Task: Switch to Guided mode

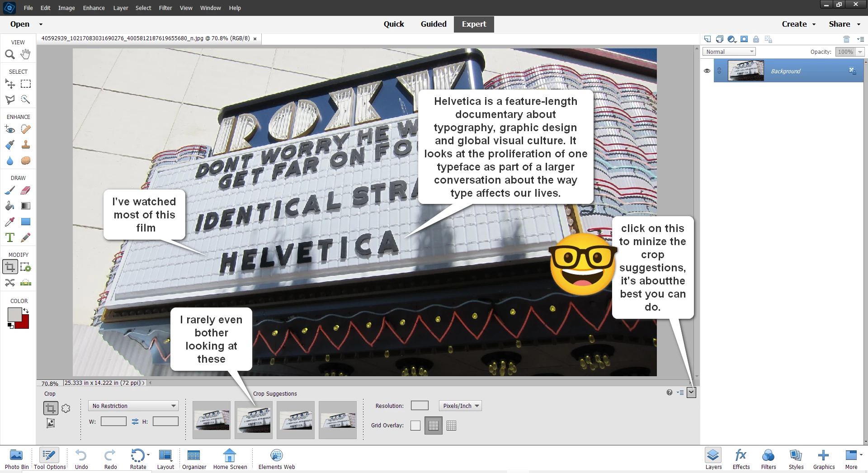Action: pos(434,24)
